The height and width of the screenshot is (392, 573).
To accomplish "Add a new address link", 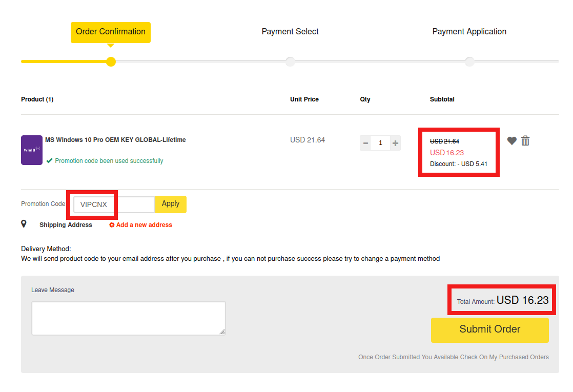I will 144,225.
